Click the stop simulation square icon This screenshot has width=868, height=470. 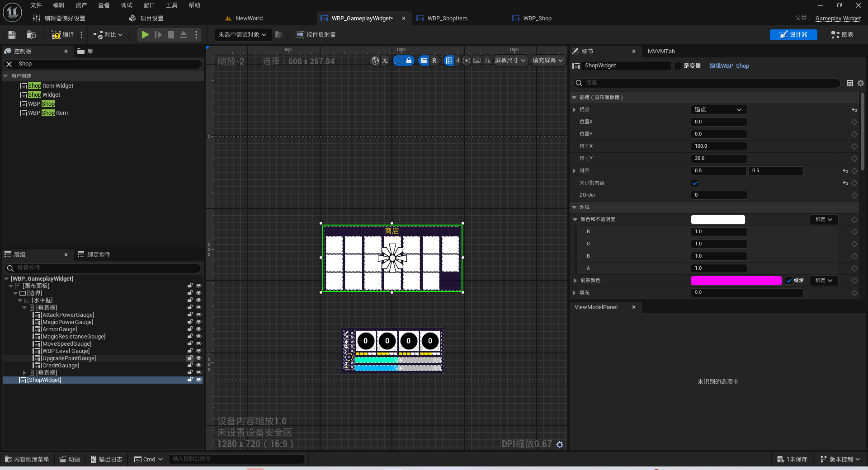171,35
